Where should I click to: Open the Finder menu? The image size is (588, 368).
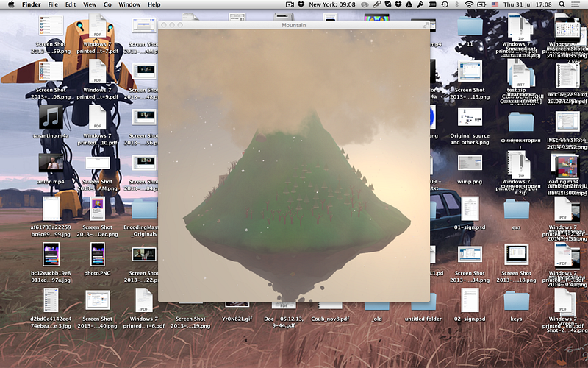click(32, 4)
